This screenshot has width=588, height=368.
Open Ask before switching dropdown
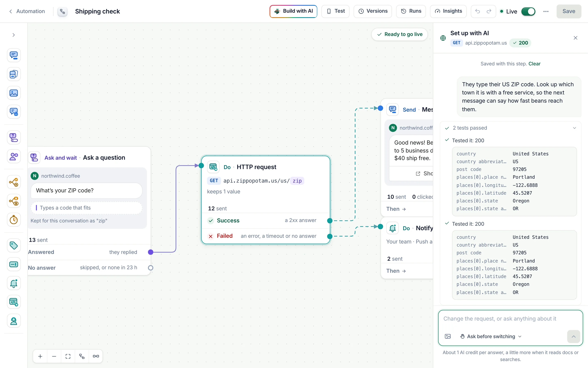491,336
